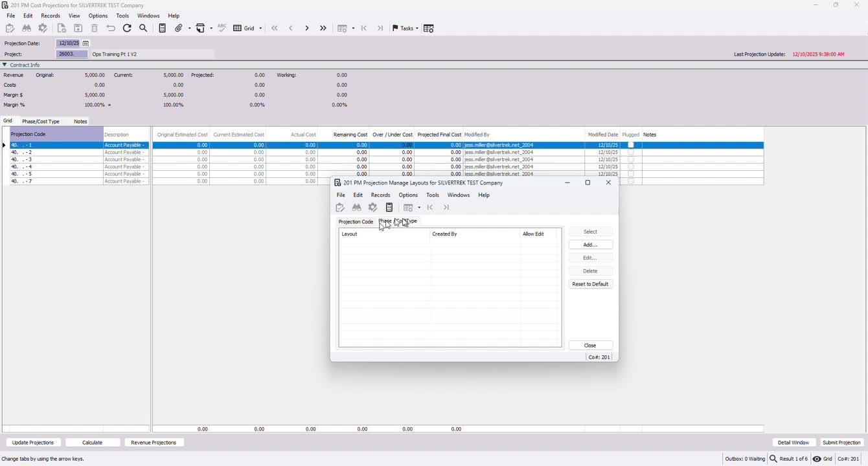Image resolution: width=868 pixels, height=466 pixels.
Task: Toggle Plugged checkbox for row 40. - 4
Action: [x=631, y=167]
